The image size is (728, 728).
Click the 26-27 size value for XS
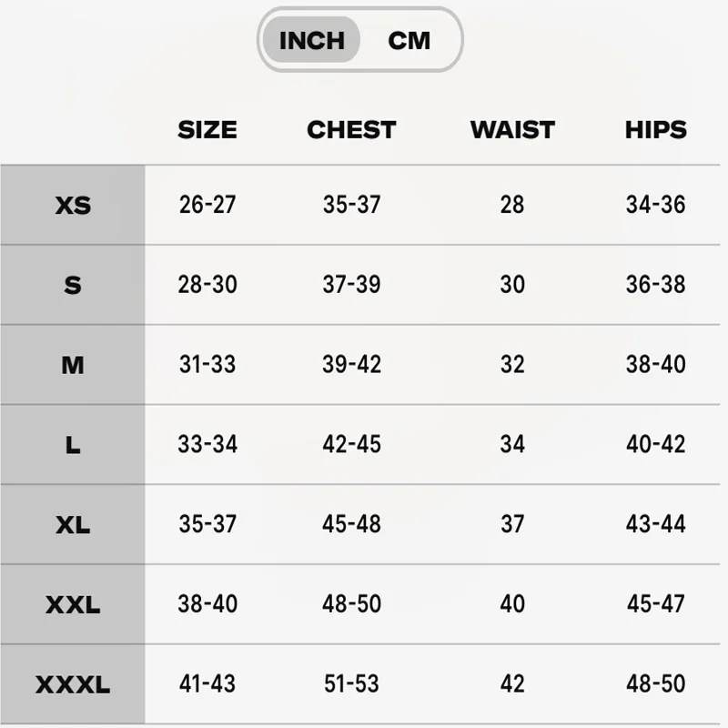point(207,205)
